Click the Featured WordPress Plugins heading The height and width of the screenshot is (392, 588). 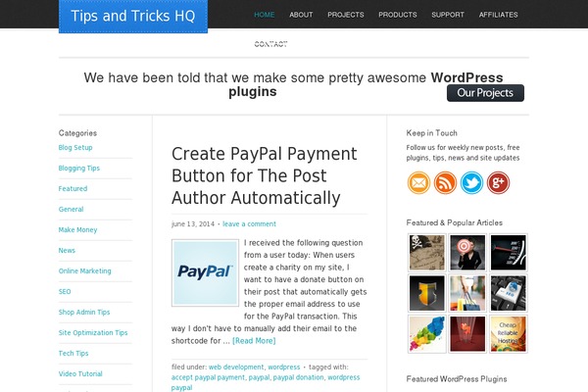pyautogui.click(x=457, y=379)
